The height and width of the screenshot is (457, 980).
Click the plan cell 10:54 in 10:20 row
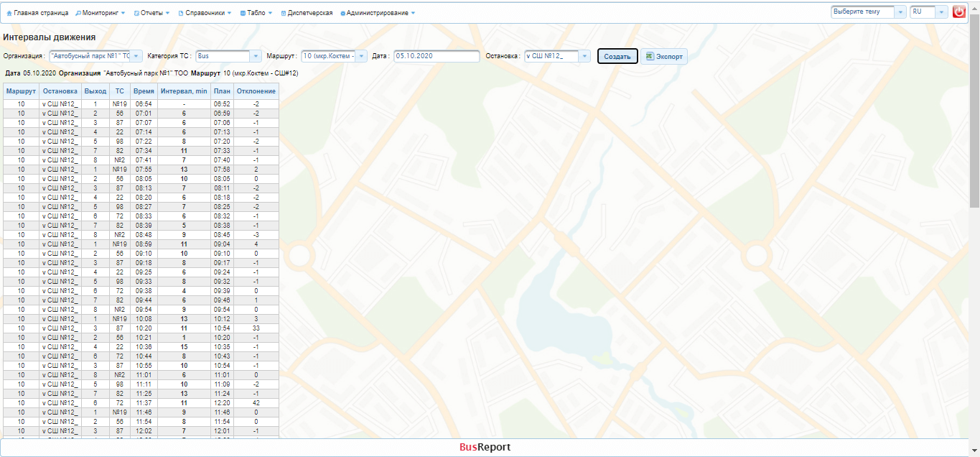222,328
